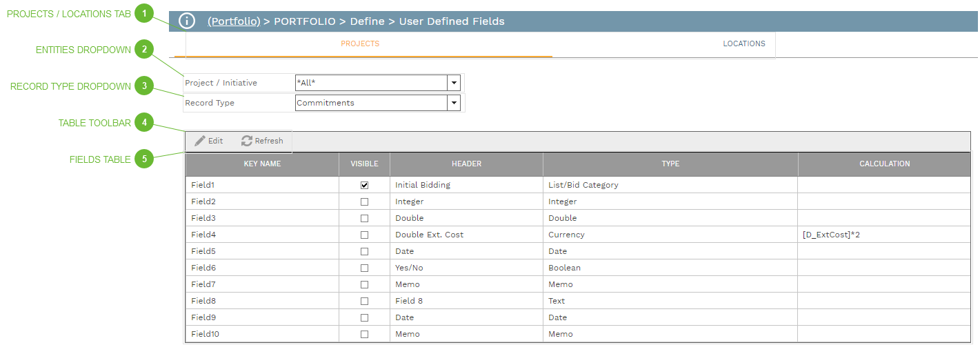Switch to the Projects tab
Viewport: 980px width, 354px height.
[x=360, y=43]
